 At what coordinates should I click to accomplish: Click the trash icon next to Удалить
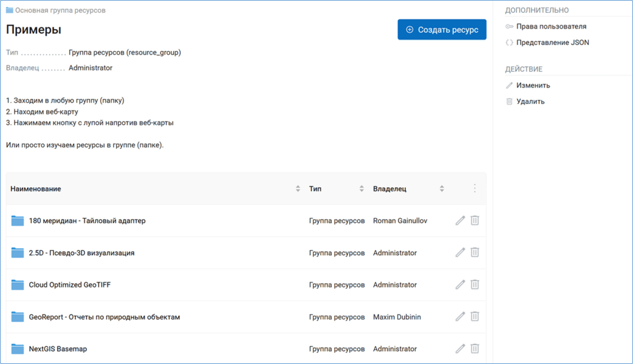point(509,101)
